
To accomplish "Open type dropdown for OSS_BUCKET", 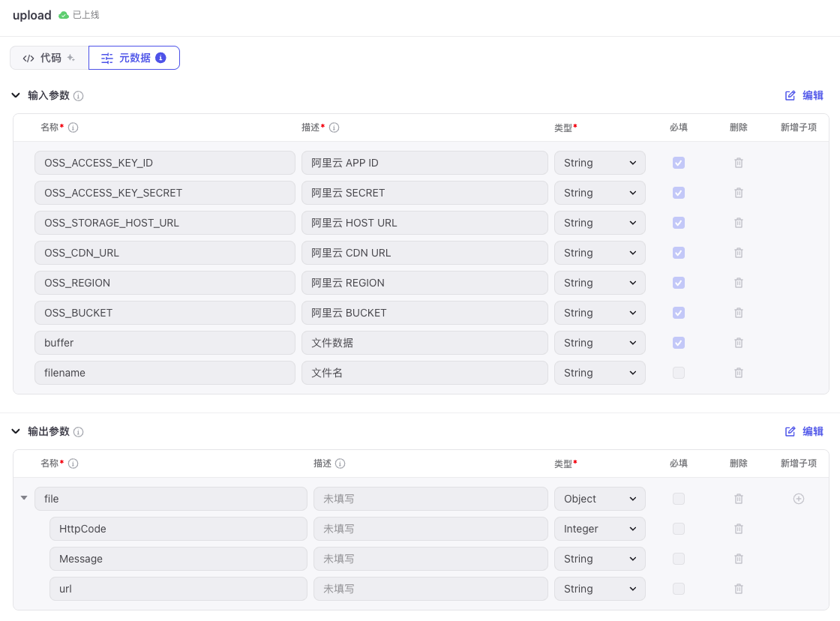I will (x=599, y=313).
